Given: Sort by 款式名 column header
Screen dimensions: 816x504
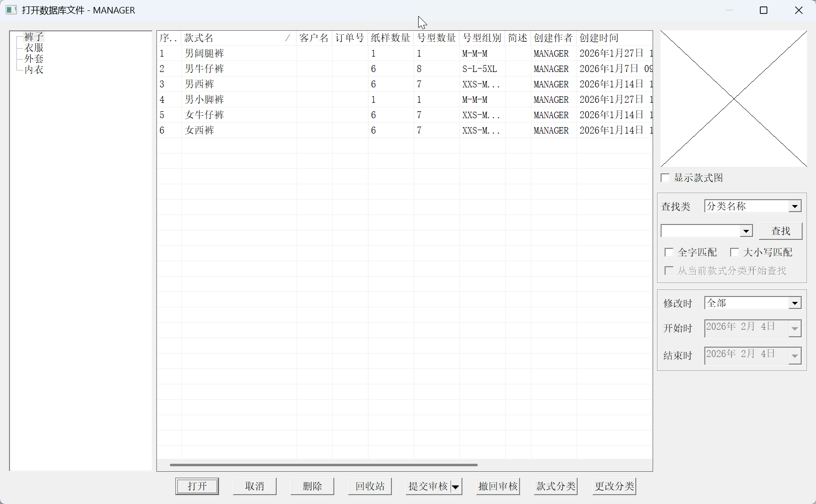Looking at the screenshot, I should click(x=233, y=38).
